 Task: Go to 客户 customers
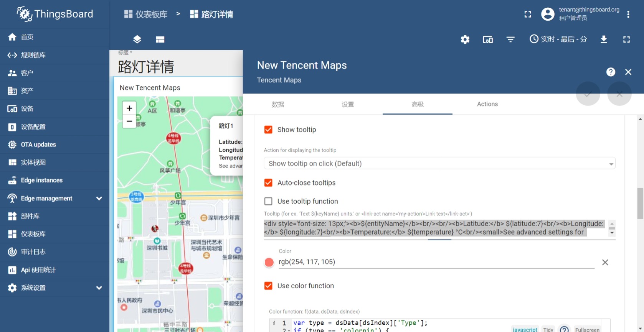(x=54, y=73)
